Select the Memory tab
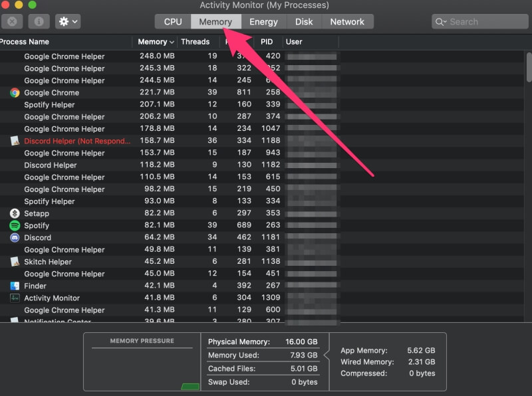The image size is (532, 396). 215,22
